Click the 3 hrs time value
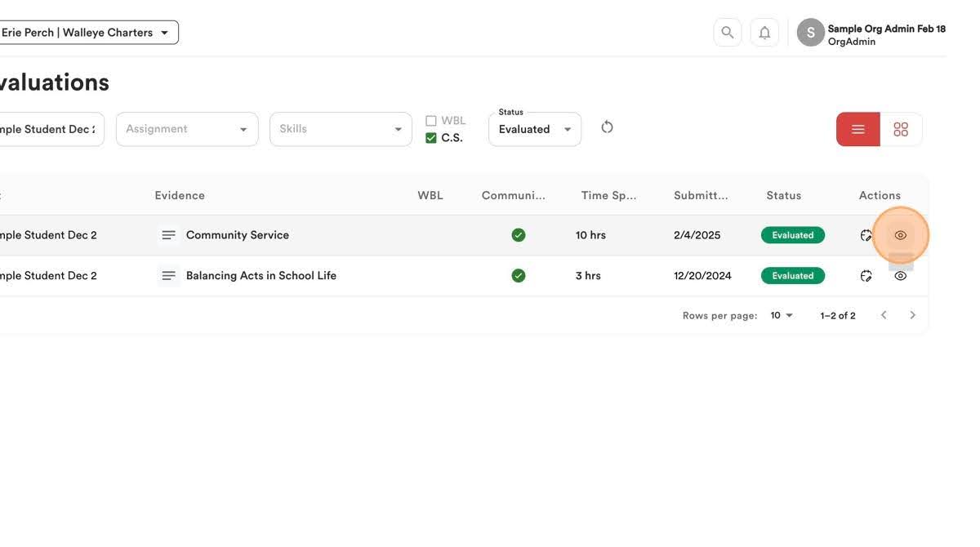This screenshot has width=980, height=547. 588,276
